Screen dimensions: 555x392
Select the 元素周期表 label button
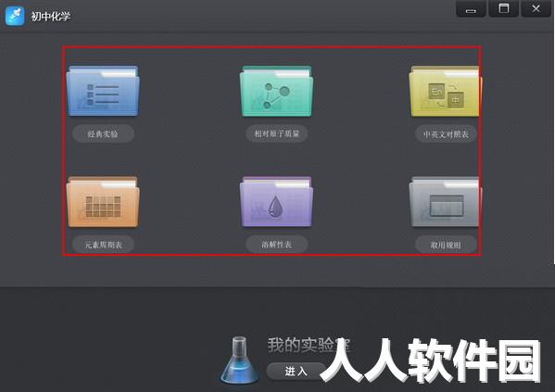pos(103,245)
